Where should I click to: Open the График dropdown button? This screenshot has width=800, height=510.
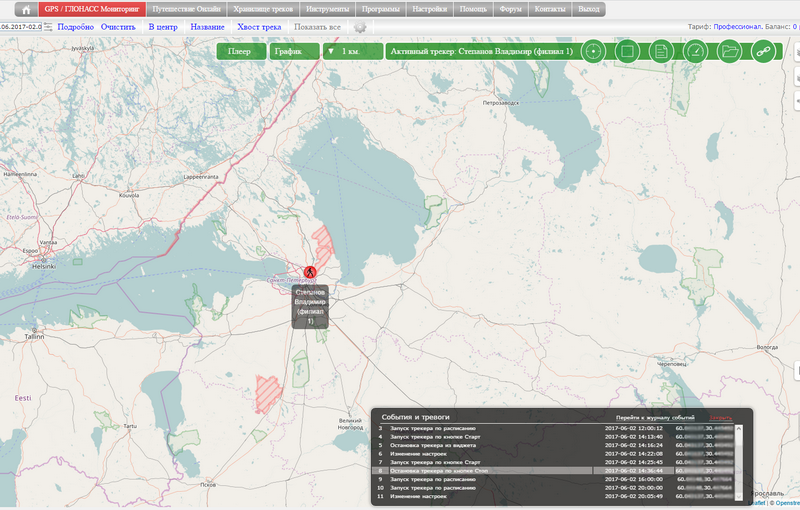click(293, 50)
